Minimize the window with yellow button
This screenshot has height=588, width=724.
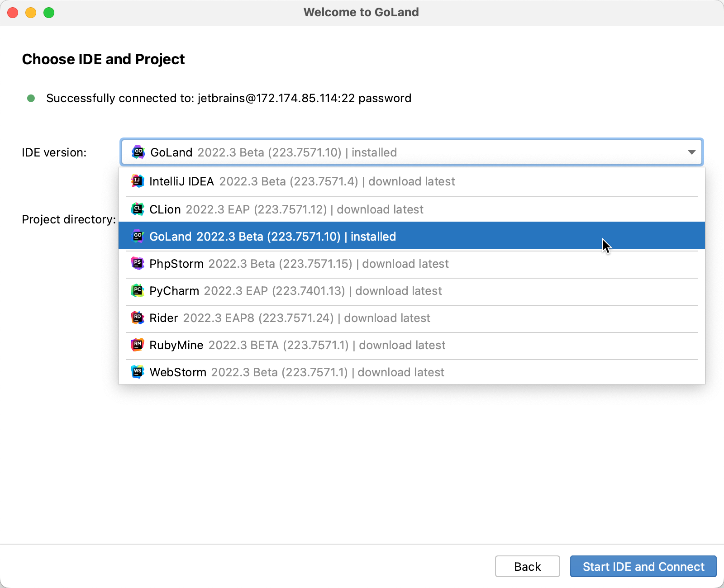(31, 13)
